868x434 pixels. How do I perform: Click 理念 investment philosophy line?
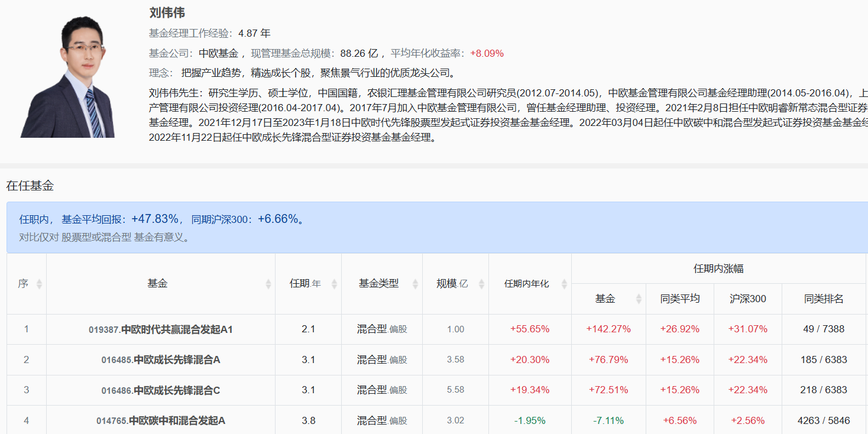(x=302, y=73)
